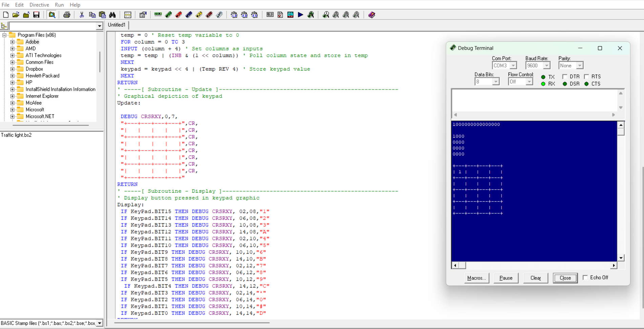Select the red BS2e stamp module icon
This screenshot has height=329, width=644.
point(179,15)
